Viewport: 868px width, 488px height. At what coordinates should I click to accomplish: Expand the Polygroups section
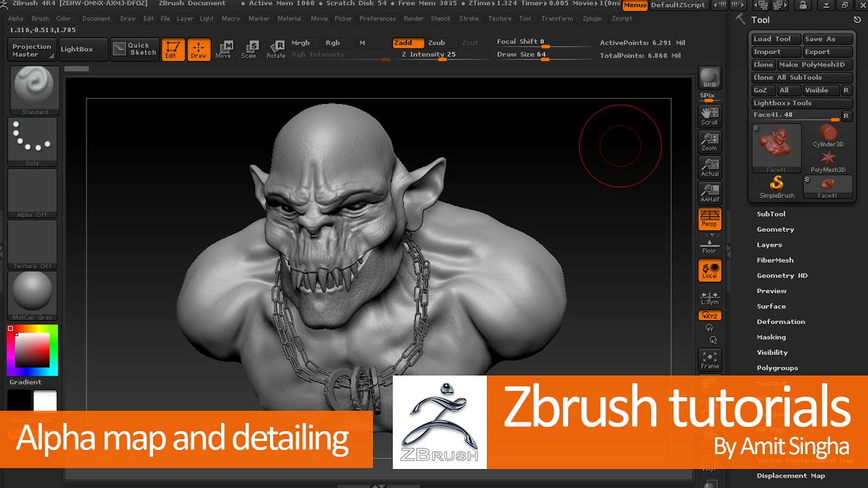pos(777,367)
